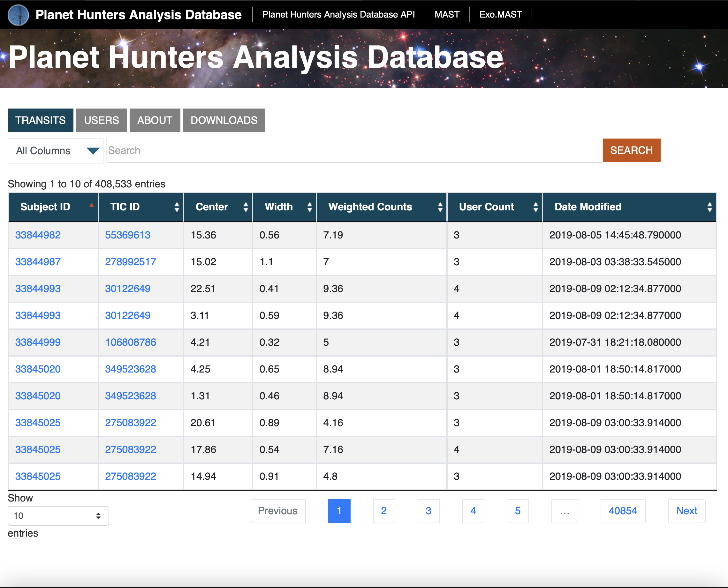Switch to the USERS tab
This screenshot has width=728, height=588.
[x=101, y=120]
